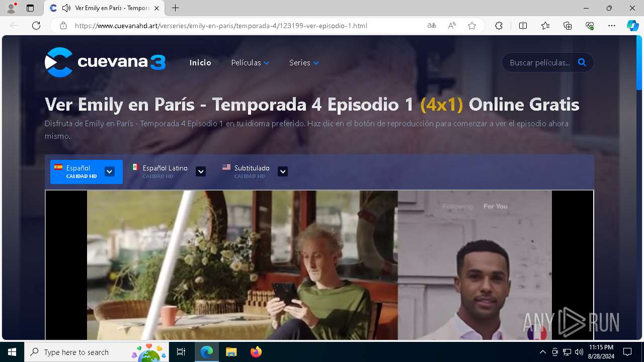Open Task View on taskbar
644x362 pixels.
click(181, 352)
